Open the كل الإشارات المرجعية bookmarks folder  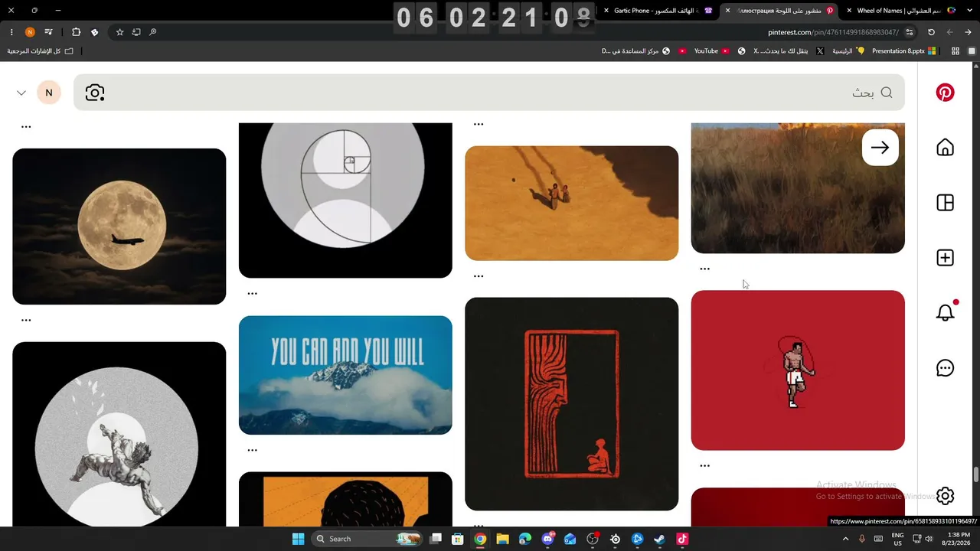(41, 51)
